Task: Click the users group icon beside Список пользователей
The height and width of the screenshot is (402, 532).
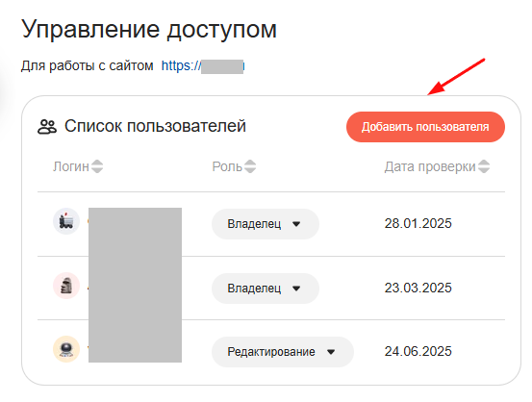Action: tap(47, 127)
